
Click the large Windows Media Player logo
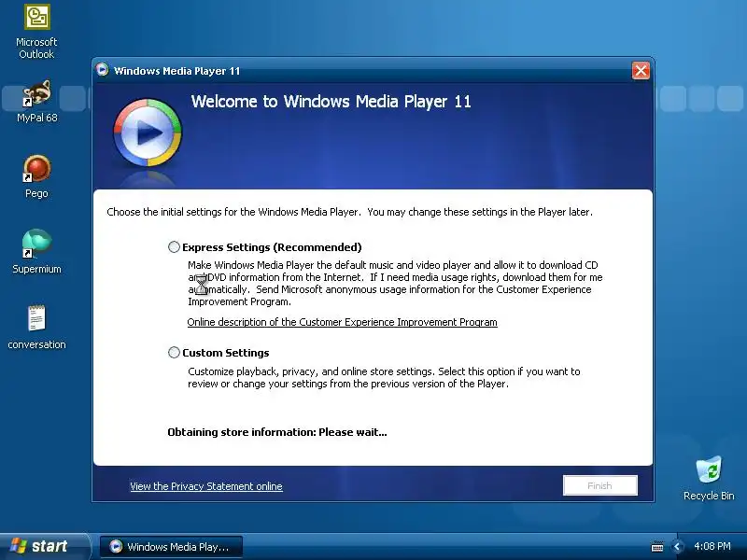click(x=148, y=133)
